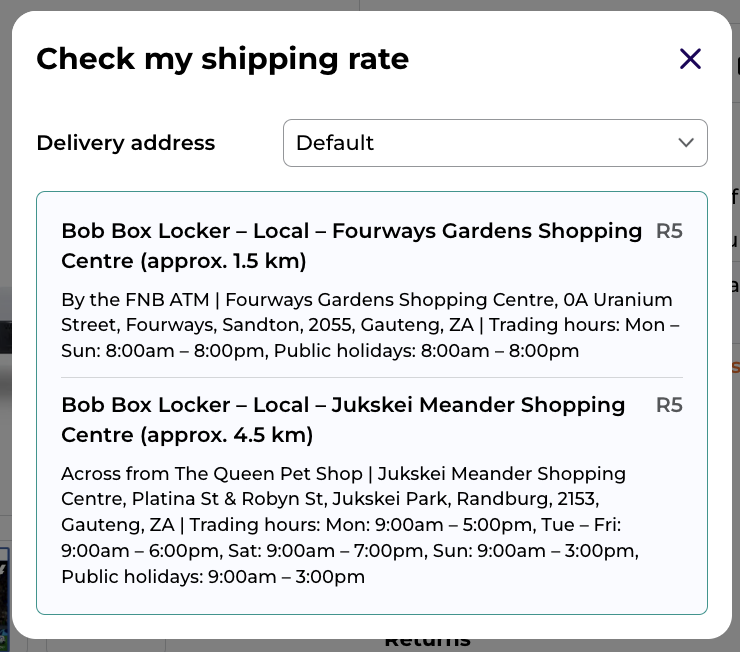Click 'By the FNB ATM' location note
Image resolution: width=740 pixels, height=652 pixels.
(127, 300)
